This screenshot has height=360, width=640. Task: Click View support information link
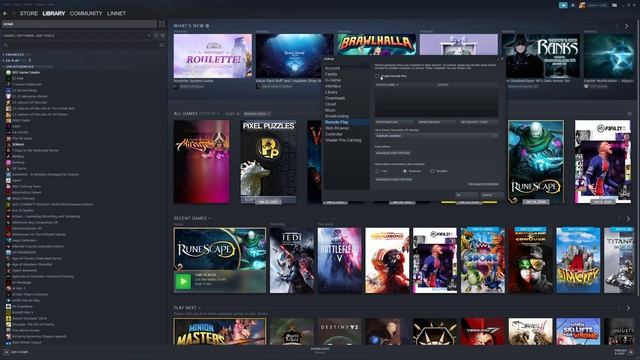click(483, 184)
